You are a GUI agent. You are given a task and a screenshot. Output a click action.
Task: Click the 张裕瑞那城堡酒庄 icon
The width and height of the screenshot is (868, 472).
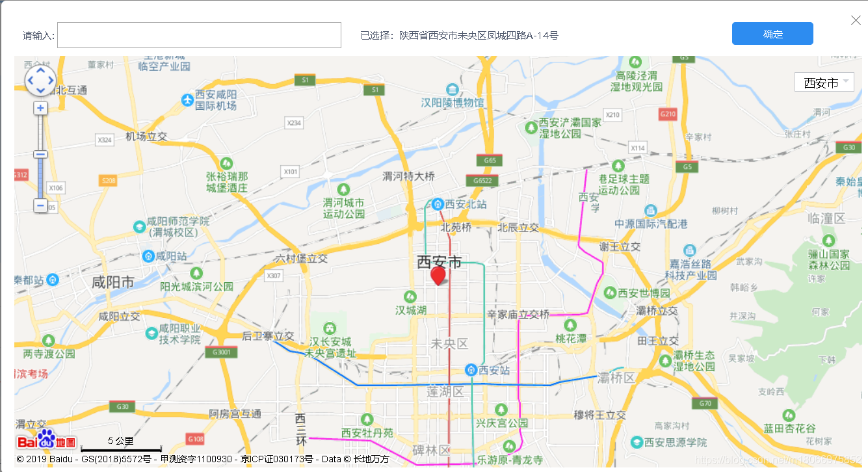(x=226, y=163)
